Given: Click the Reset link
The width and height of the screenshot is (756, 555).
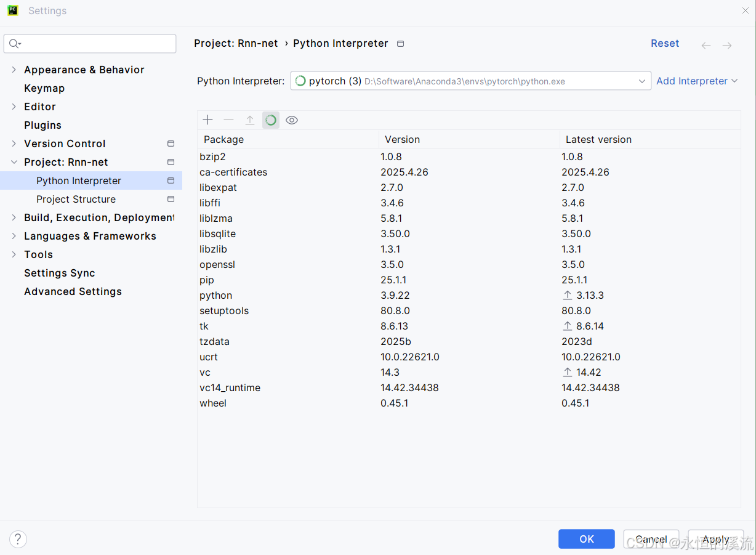Looking at the screenshot, I should tap(665, 43).
